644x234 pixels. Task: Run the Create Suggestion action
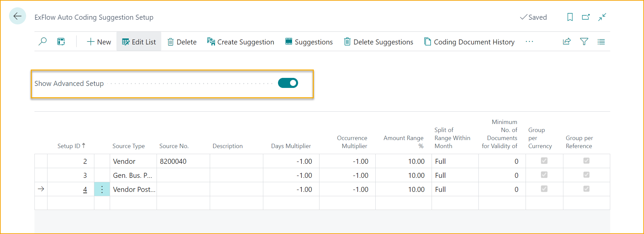(x=241, y=42)
